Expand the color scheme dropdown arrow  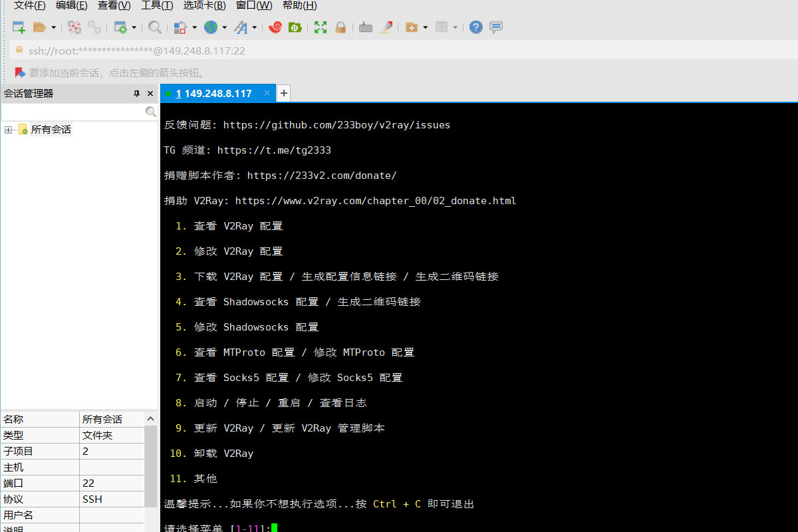click(x=194, y=28)
